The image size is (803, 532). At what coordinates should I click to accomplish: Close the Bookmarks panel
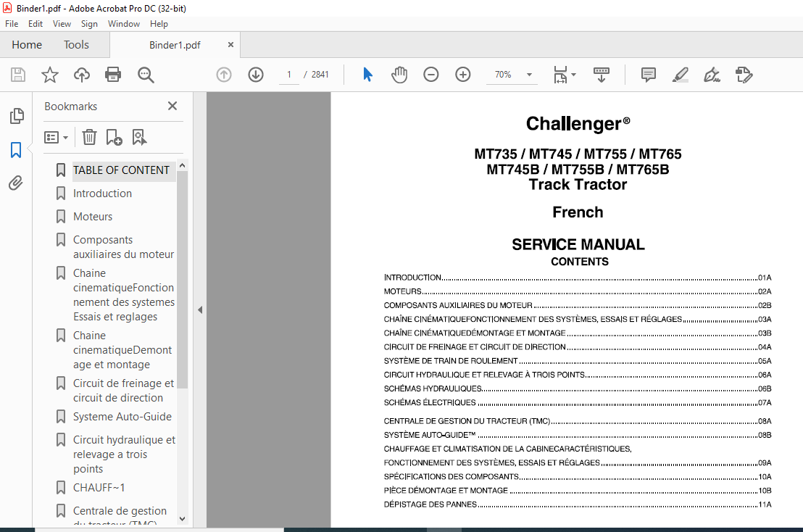click(x=172, y=106)
